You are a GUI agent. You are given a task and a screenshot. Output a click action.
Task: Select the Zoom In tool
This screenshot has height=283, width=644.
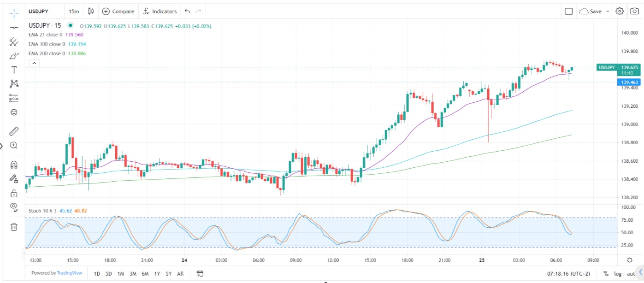pyautogui.click(x=14, y=146)
